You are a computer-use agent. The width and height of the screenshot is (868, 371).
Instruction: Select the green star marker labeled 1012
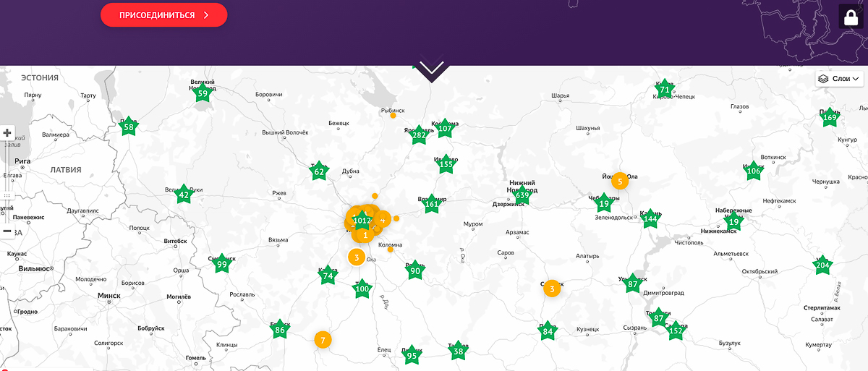pos(362,221)
